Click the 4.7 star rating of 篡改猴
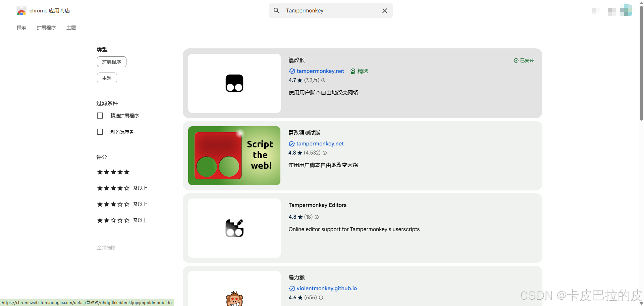 pyautogui.click(x=296, y=80)
